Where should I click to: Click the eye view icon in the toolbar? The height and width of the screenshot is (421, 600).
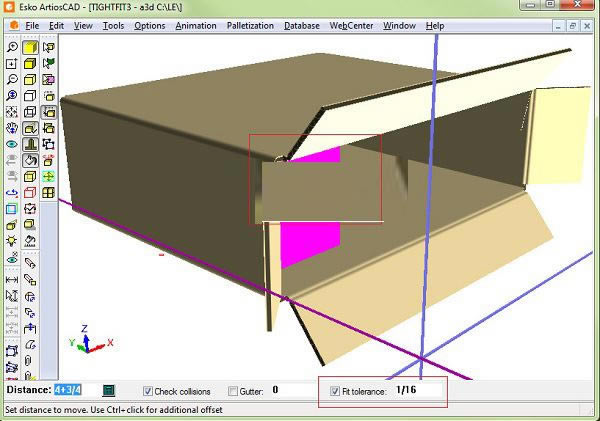click(x=11, y=144)
